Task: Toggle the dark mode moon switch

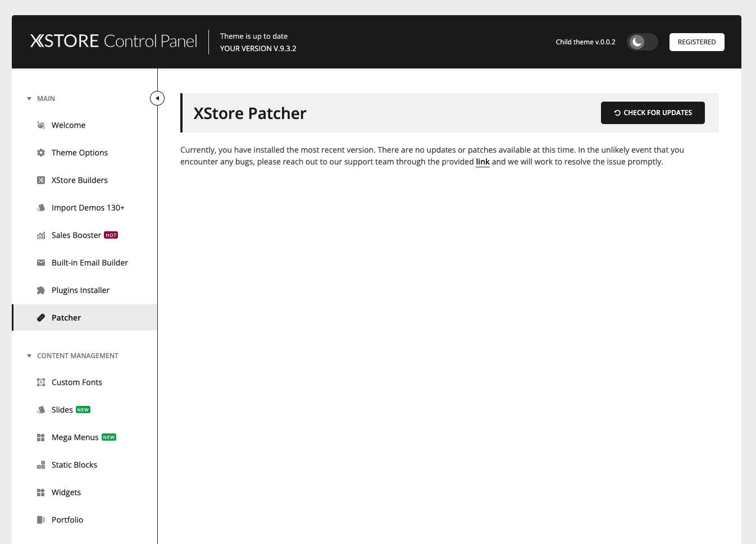Action: [x=642, y=42]
